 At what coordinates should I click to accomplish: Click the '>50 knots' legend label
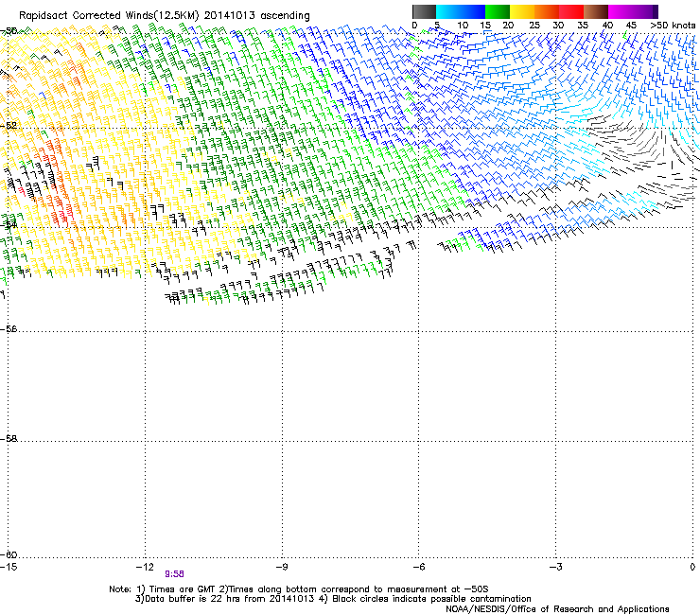pos(673,26)
